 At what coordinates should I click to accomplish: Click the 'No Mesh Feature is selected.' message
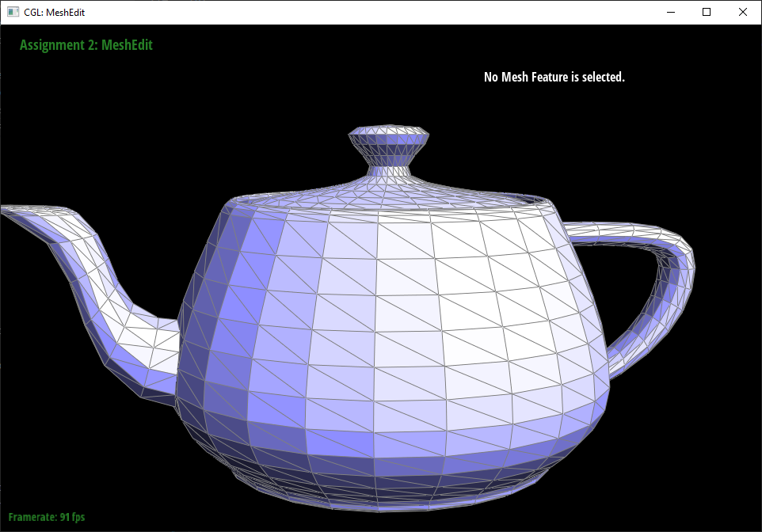pyautogui.click(x=554, y=77)
